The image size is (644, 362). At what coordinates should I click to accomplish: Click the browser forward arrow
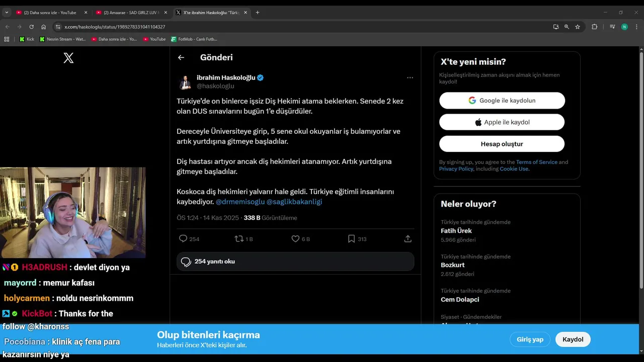click(19, 27)
